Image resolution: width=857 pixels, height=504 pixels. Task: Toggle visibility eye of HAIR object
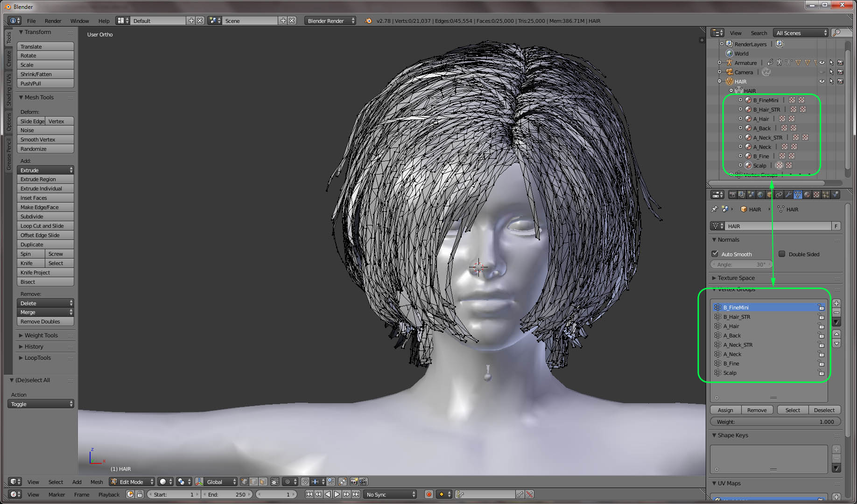tap(822, 81)
